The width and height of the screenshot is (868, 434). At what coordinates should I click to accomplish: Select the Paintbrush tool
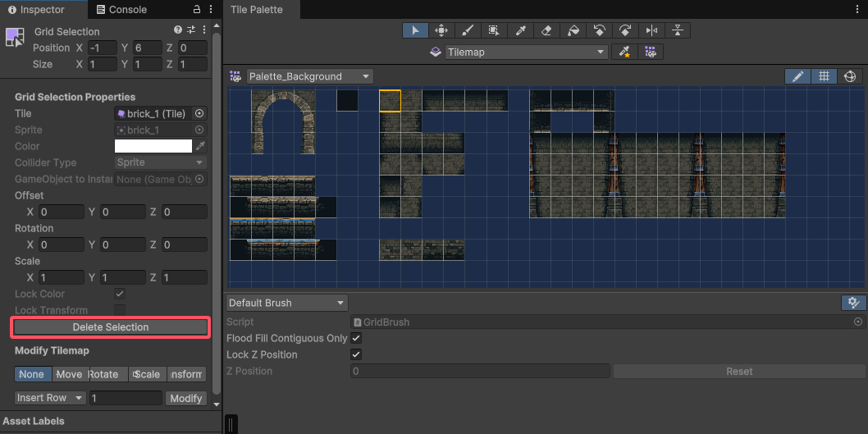click(468, 30)
